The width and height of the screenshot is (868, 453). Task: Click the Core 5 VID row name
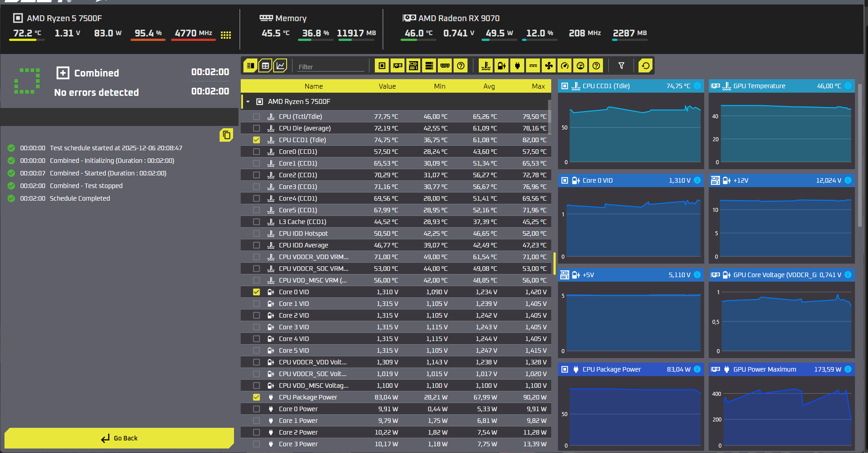(294, 350)
